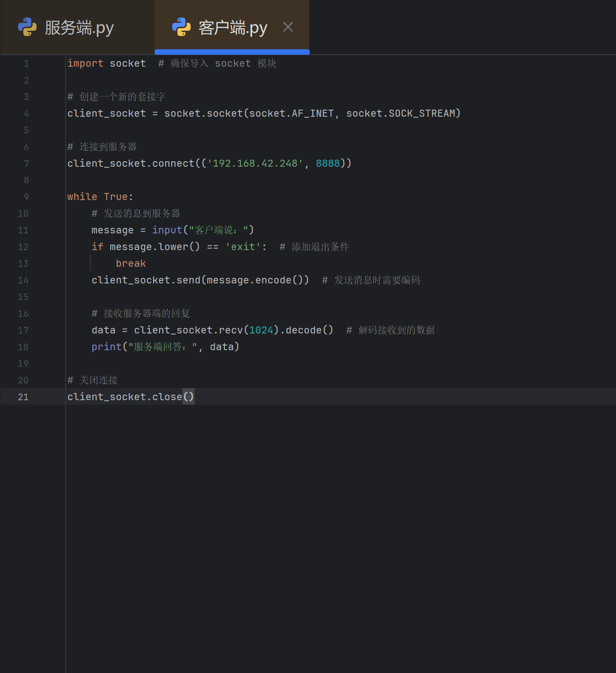Screen dimensions: 616x673
Task: Click the input function name
Action: tap(167, 230)
